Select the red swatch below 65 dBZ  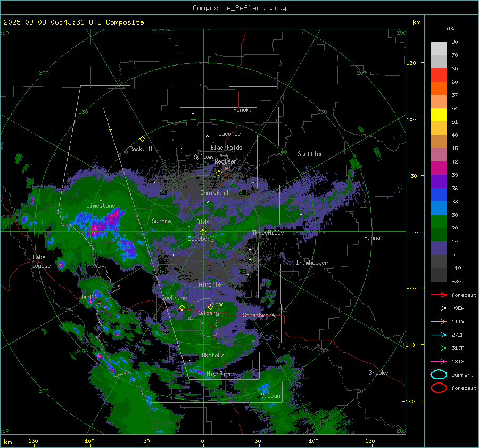(x=439, y=75)
